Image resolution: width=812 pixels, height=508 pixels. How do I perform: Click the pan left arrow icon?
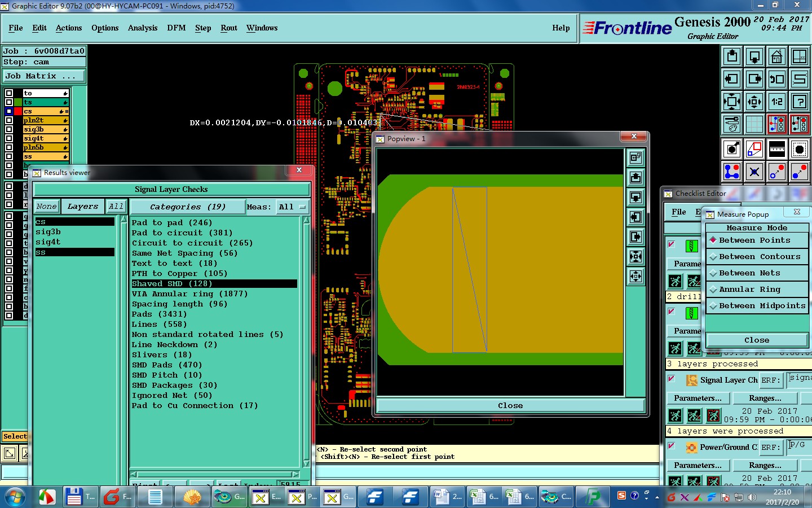[x=731, y=80]
